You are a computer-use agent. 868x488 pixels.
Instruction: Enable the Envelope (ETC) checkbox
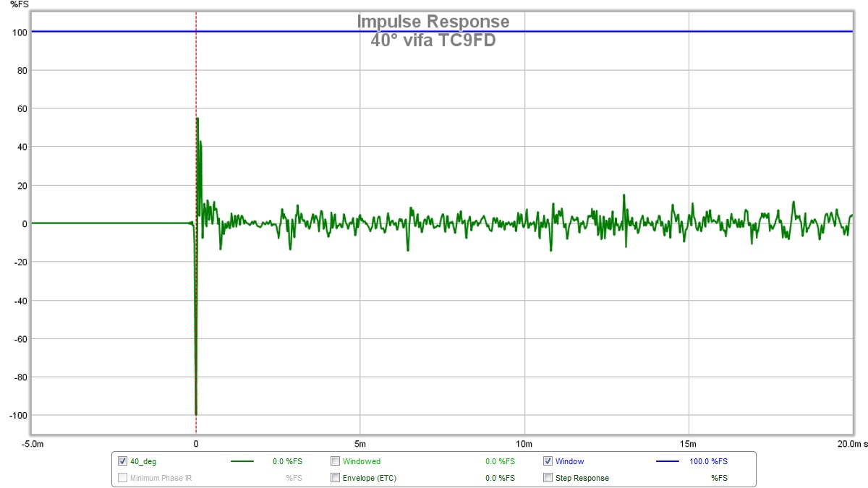click(x=335, y=478)
